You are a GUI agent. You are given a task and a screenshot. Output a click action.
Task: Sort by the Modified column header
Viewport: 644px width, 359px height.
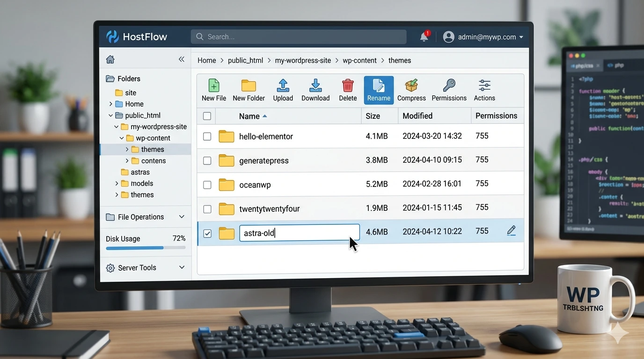[417, 116]
